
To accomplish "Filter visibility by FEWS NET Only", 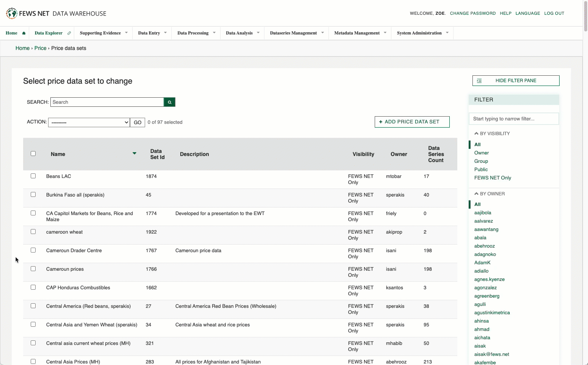I will point(493,178).
